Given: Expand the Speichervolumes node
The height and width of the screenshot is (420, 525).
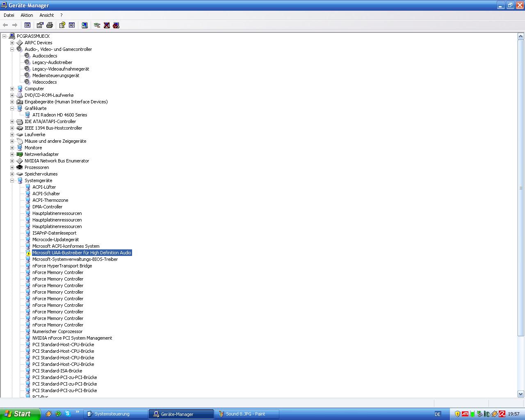Looking at the screenshot, I should (12, 174).
